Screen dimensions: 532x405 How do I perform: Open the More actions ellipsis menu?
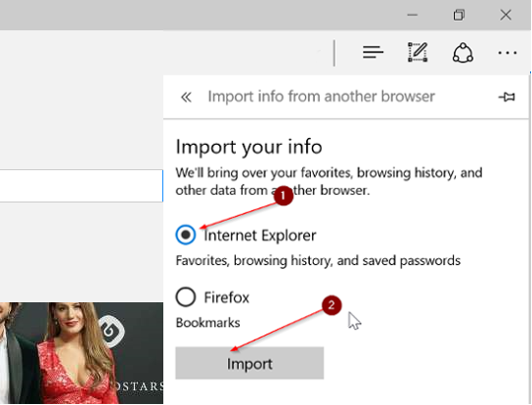(508, 53)
